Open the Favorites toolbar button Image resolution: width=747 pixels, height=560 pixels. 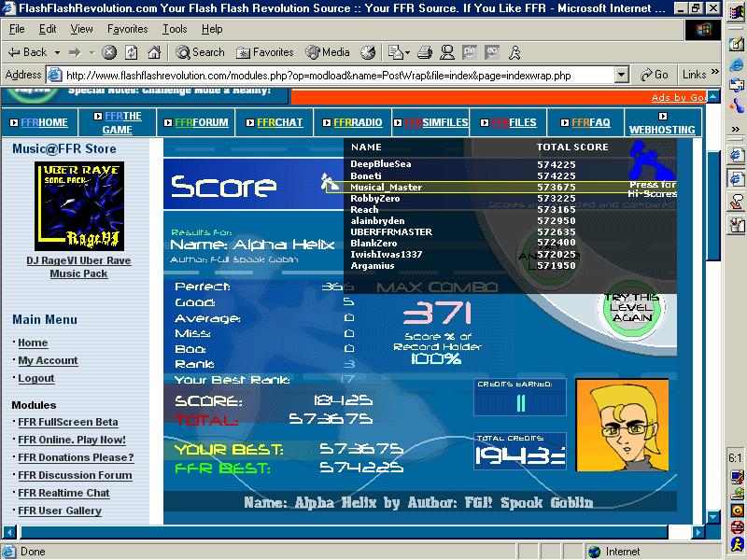[x=265, y=52]
